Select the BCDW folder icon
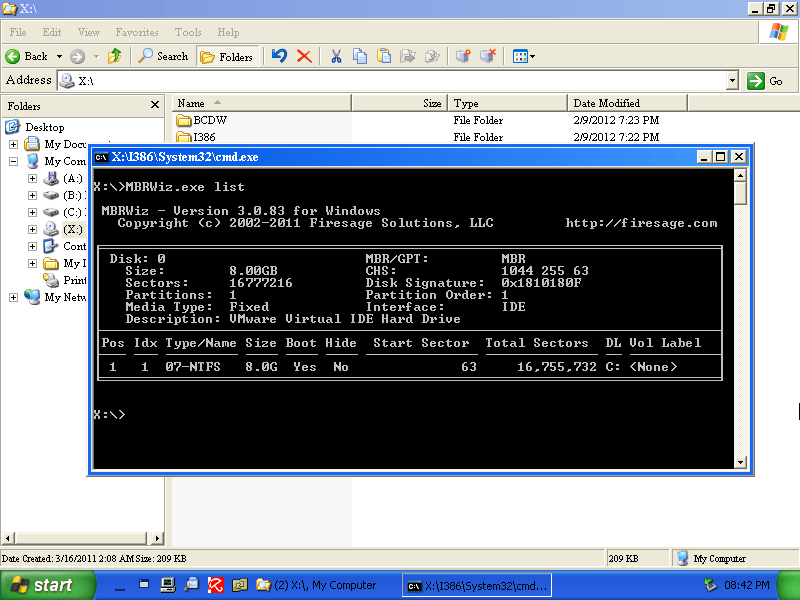800x600 pixels. pos(184,121)
